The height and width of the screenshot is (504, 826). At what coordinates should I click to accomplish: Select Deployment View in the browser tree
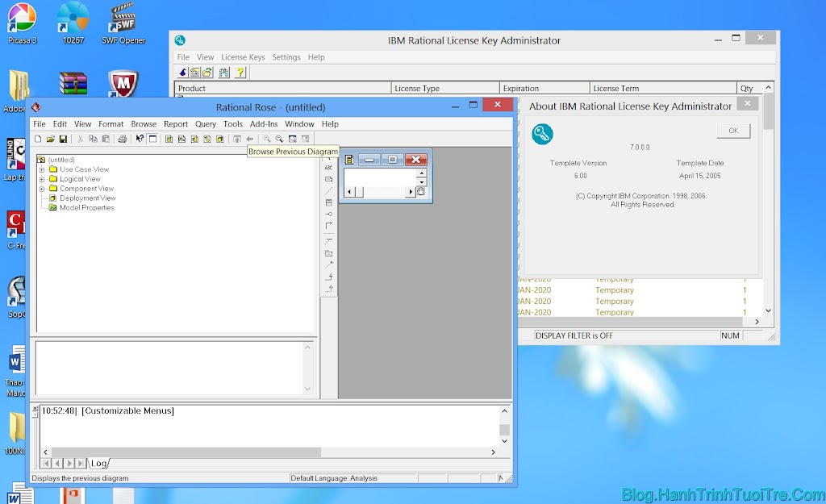click(87, 198)
